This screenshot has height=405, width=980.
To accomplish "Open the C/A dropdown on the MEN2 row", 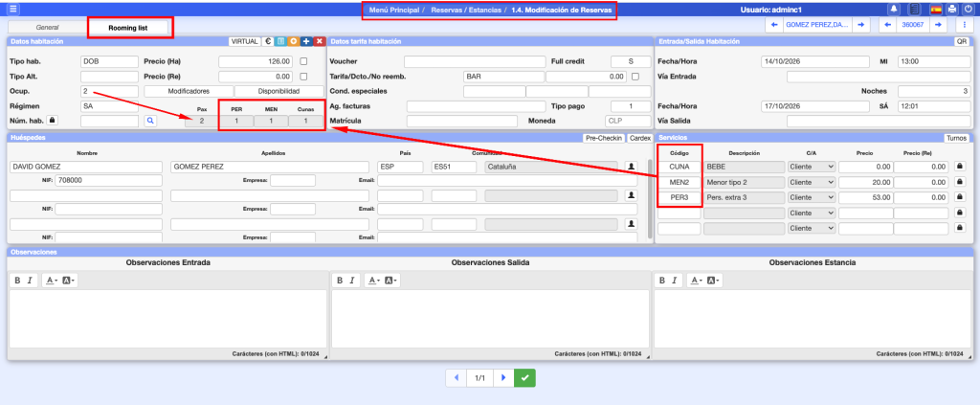I will [812, 183].
